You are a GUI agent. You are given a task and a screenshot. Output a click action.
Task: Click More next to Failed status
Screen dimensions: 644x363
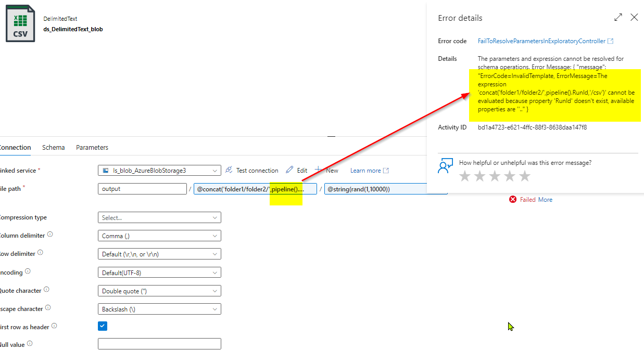[545, 200]
